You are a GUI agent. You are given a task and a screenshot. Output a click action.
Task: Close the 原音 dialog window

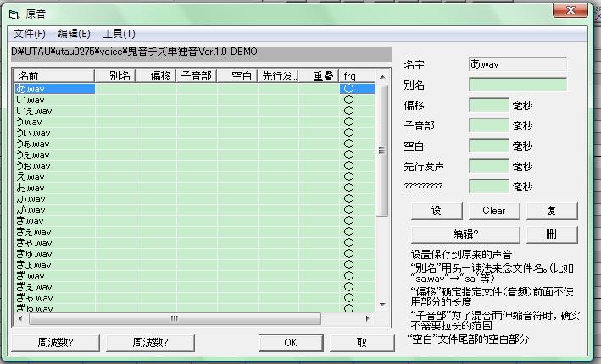coord(570,10)
